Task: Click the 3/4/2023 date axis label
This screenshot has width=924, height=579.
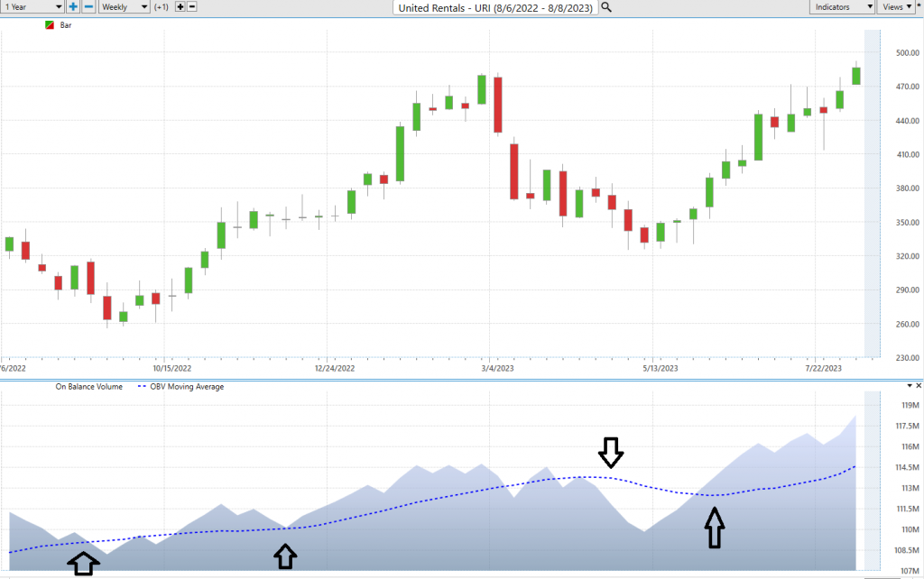Action: [497, 368]
